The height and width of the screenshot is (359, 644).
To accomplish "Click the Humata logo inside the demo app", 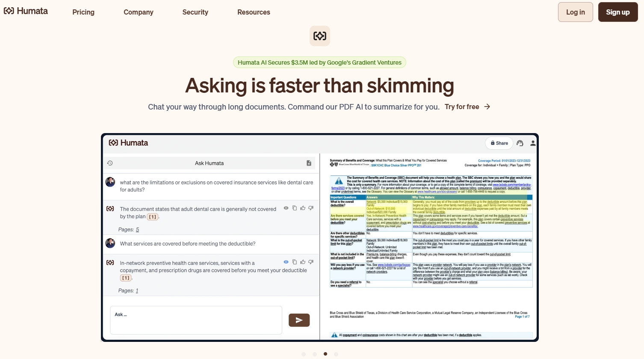I will coord(128,143).
